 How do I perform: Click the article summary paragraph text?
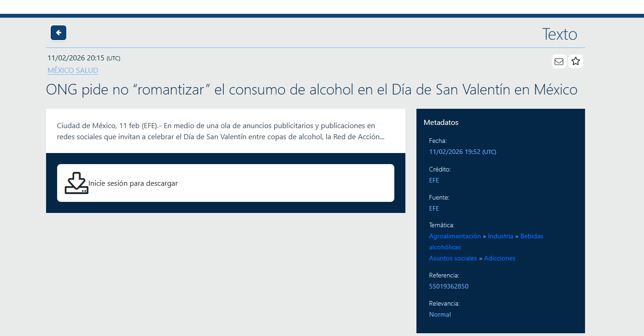pos(221,131)
